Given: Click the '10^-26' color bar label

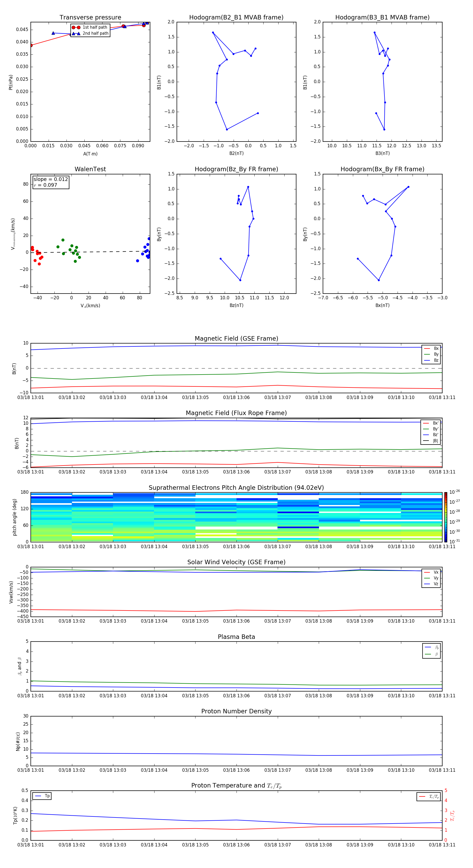Looking at the screenshot, I should [x=454, y=492].
